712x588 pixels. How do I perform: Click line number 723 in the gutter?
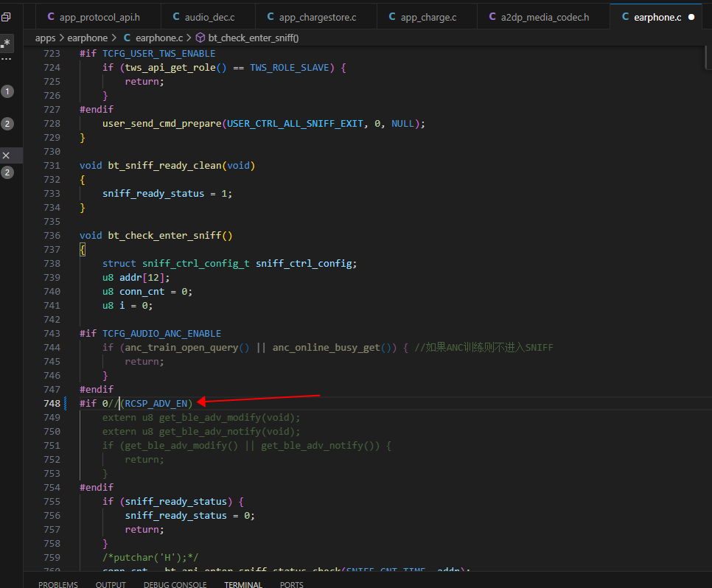[52, 54]
